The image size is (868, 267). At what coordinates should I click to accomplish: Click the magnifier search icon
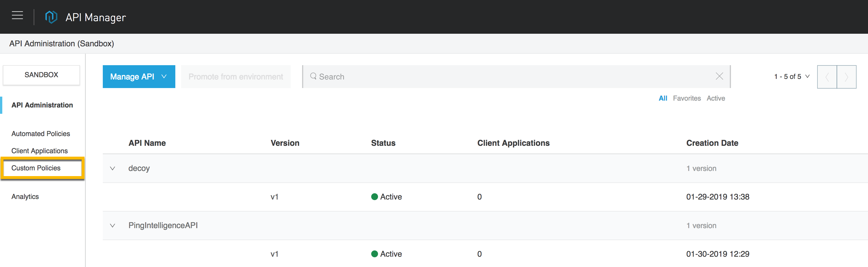click(x=313, y=76)
